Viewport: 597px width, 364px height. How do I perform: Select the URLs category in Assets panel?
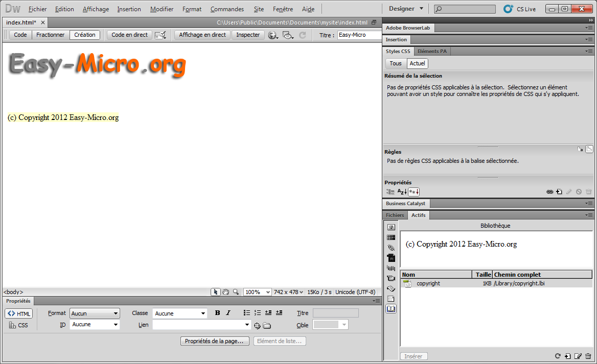391,248
